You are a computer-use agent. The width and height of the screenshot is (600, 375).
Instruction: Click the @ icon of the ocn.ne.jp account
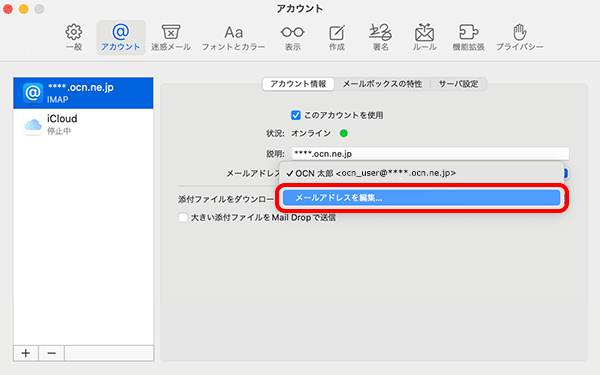[33, 93]
